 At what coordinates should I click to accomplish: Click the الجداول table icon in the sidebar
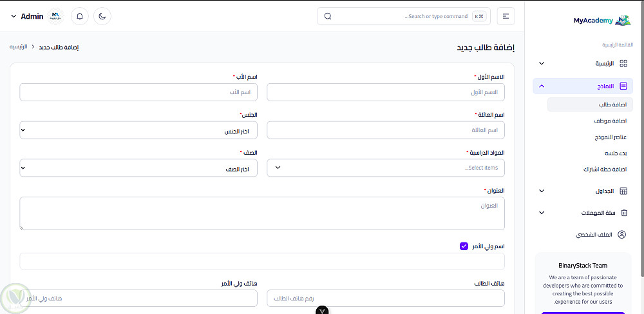tap(623, 191)
